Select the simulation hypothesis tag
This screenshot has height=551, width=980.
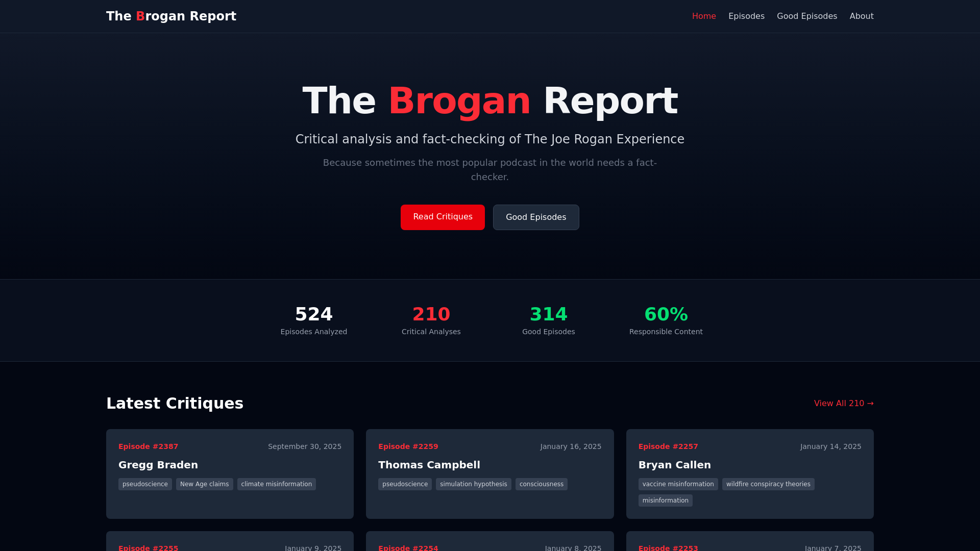point(474,484)
